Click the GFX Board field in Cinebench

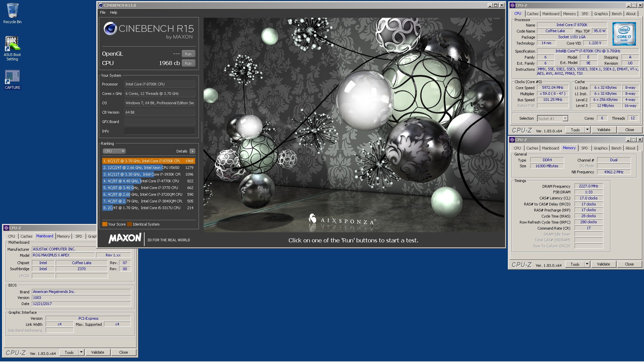160,122
